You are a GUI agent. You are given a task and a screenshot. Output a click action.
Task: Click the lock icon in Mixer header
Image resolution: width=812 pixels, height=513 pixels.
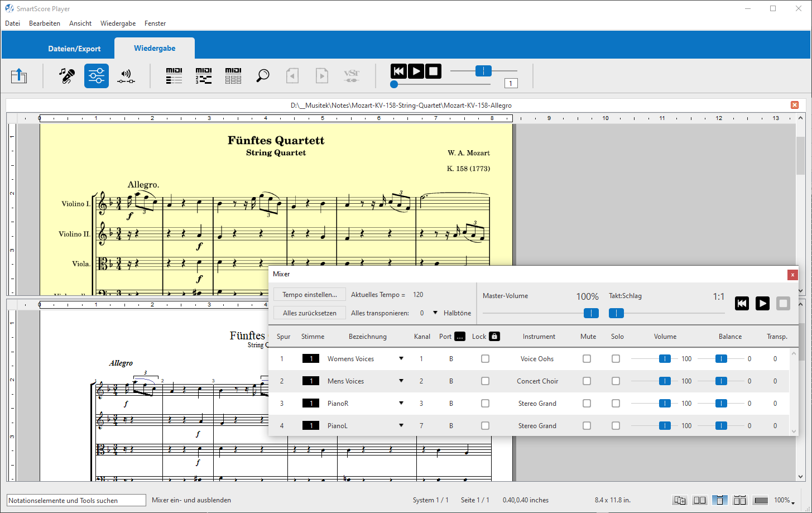[494, 337]
